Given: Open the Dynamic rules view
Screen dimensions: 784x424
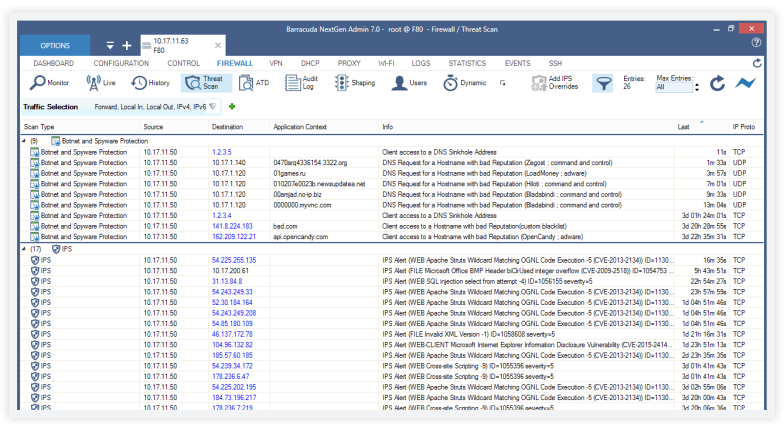Looking at the screenshot, I should tap(464, 83).
